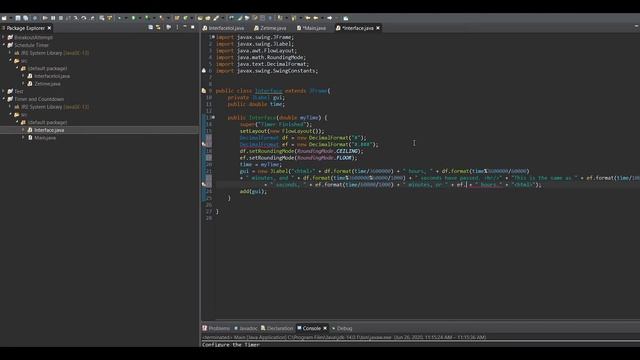Expand the BreakoutAttempt project

pos(4,37)
